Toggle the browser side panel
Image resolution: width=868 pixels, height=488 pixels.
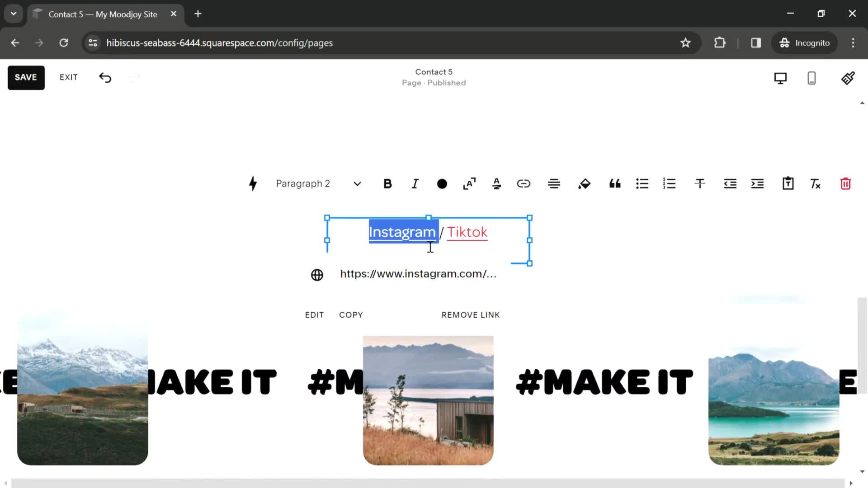tap(756, 43)
